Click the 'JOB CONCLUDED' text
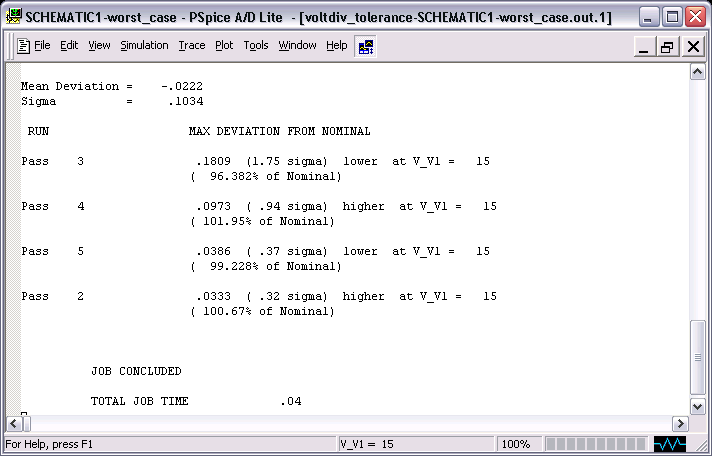This screenshot has width=712, height=456. pyautogui.click(x=136, y=371)
